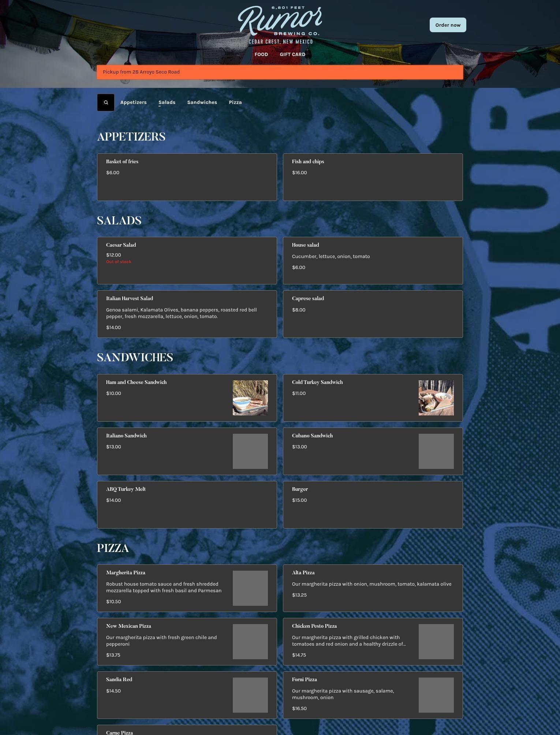The image size is (560, 735).
Task: Click the Out of stock label
Action: [119, 262]
